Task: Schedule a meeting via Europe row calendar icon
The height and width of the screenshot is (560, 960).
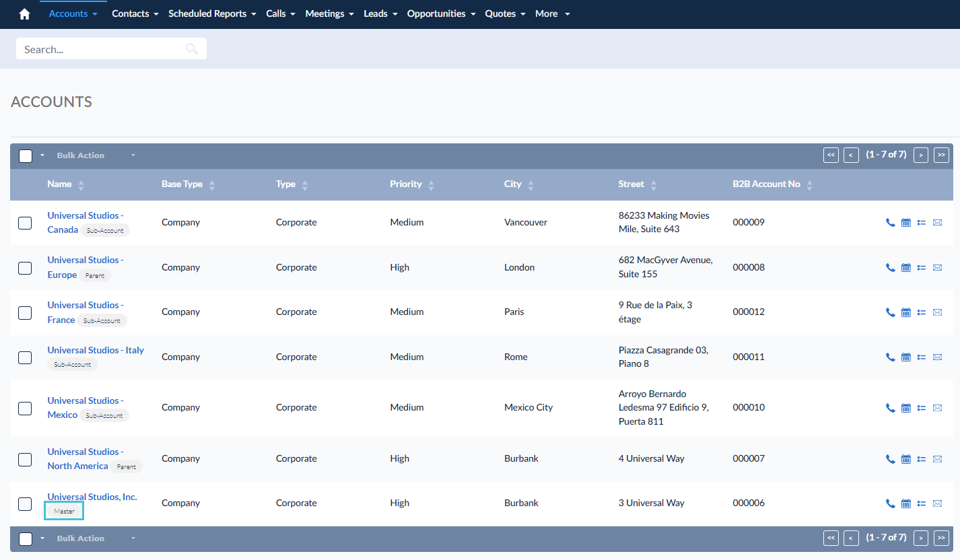Action: click(x=905, y=267)
